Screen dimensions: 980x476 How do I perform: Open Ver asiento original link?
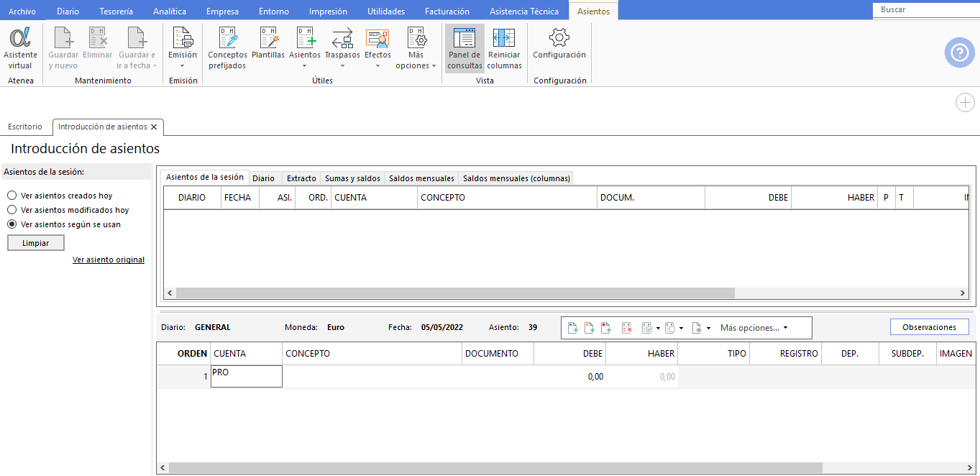109,260
